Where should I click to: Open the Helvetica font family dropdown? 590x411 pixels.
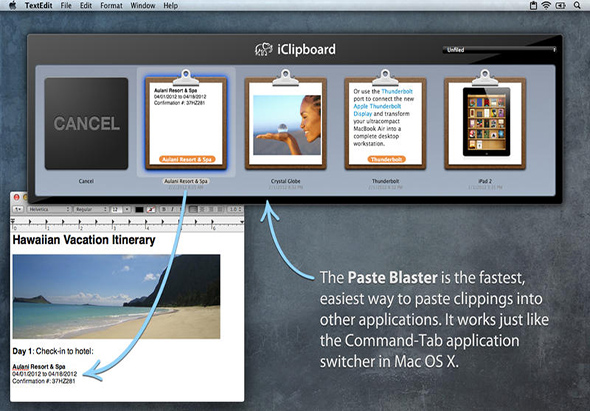click(49, 209)
